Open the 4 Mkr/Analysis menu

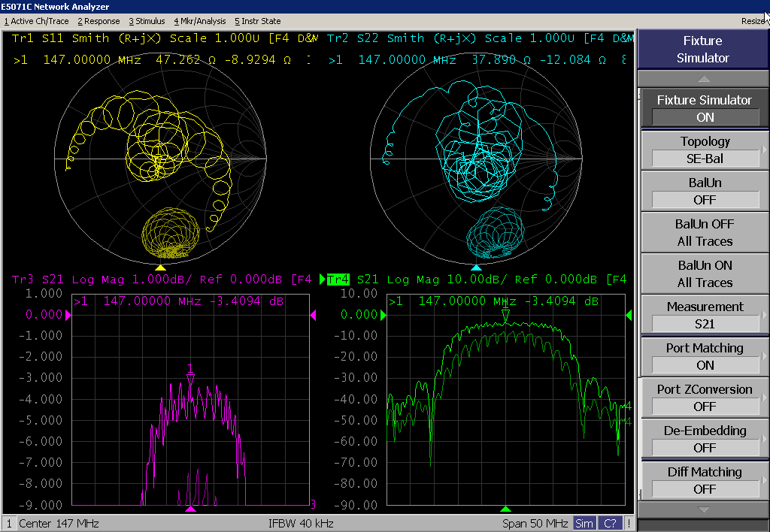(200, 22)
